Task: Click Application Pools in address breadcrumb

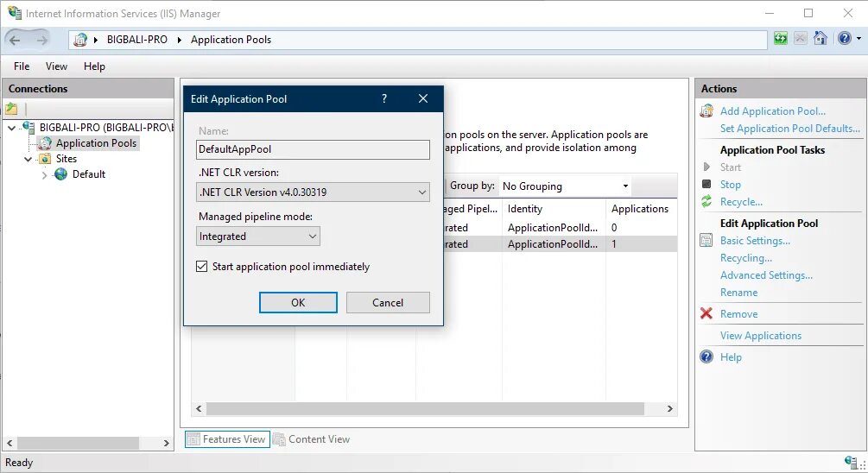Action: (x=231, y=40)
